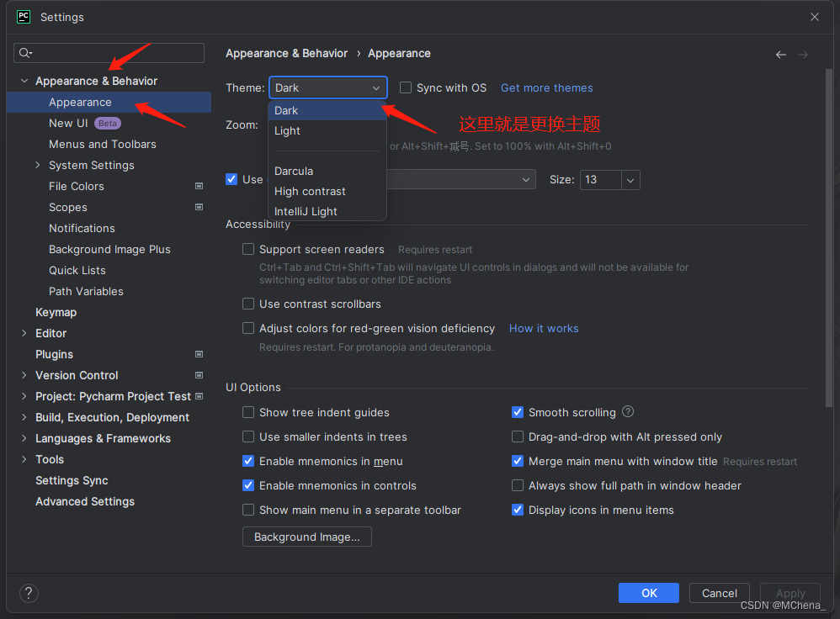Screen dimensions: 840x619
Task: Expand the Tools node
Action: (24, 459)
